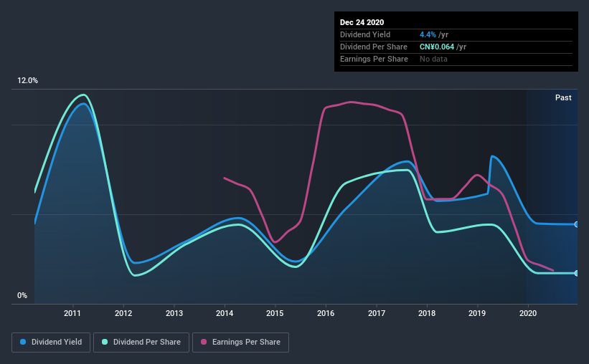
Task: Click the pink Earnings Per Share legend dot
Action: pos(204,342)
